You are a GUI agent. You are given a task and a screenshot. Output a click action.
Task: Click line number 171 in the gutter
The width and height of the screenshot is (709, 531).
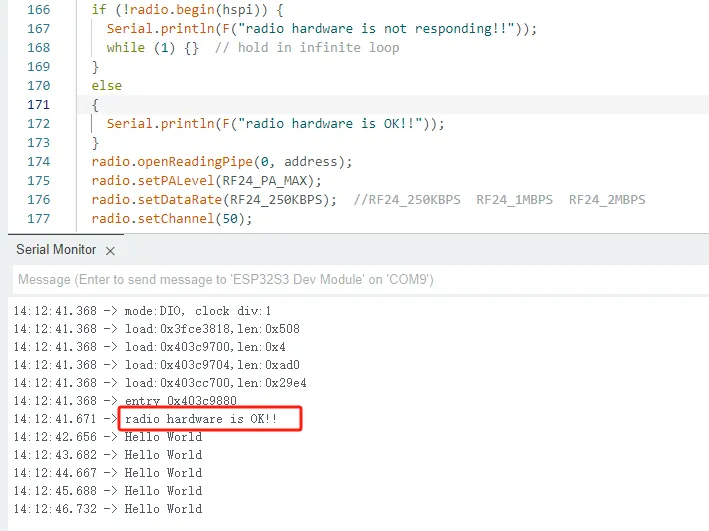click(38, 104)
